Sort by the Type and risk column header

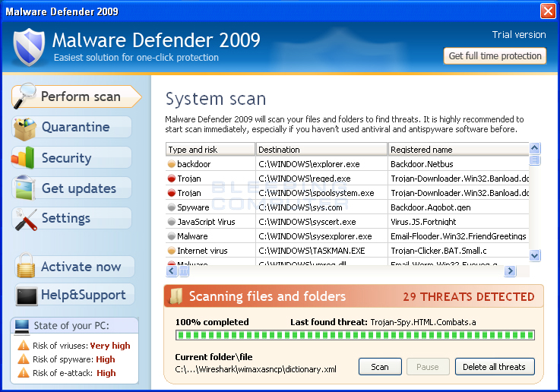(x=210, y=149)
